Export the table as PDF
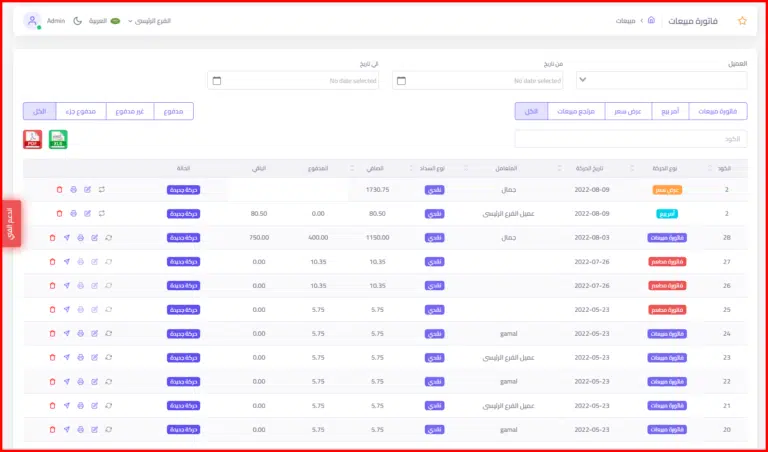The image size is (768, 452). click(32, 139)
